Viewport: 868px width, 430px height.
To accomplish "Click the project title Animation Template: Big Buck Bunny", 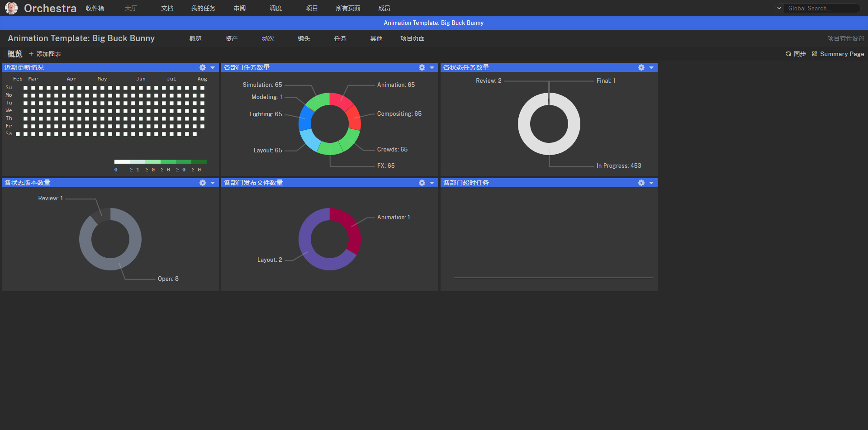I will [x=81, y=38].
